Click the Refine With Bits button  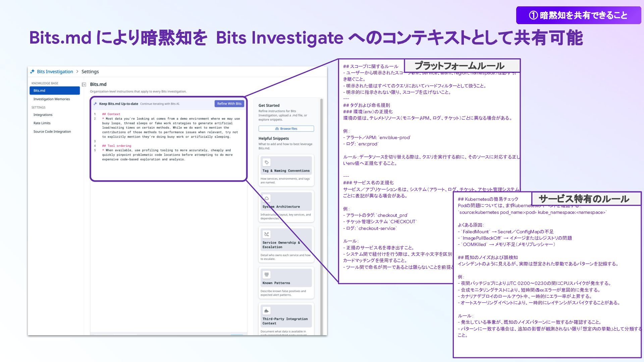(x=229, y=104)
